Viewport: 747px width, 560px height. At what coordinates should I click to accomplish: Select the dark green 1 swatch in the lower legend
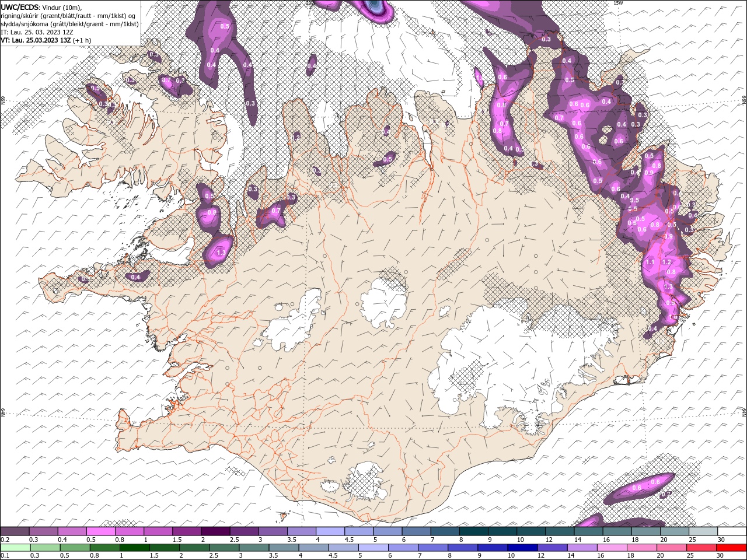point(135,548)
